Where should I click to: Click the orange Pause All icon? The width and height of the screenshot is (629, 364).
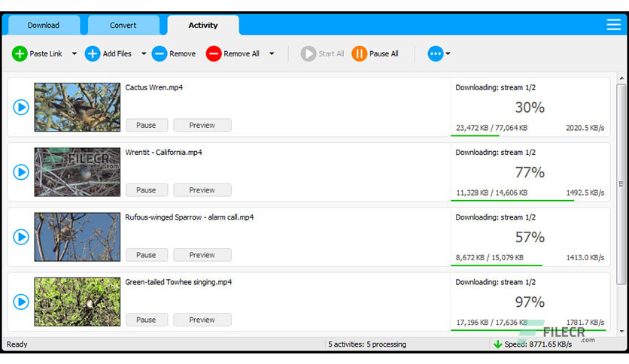tap(359, 54)
